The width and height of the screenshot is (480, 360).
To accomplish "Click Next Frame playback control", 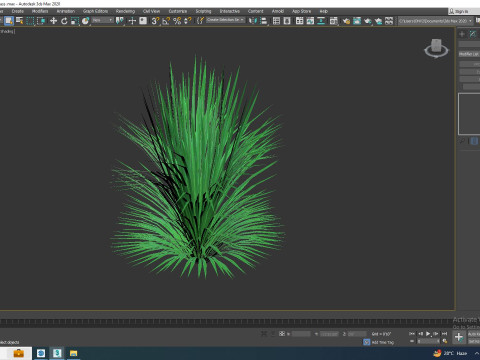I will tap(436, 333).
